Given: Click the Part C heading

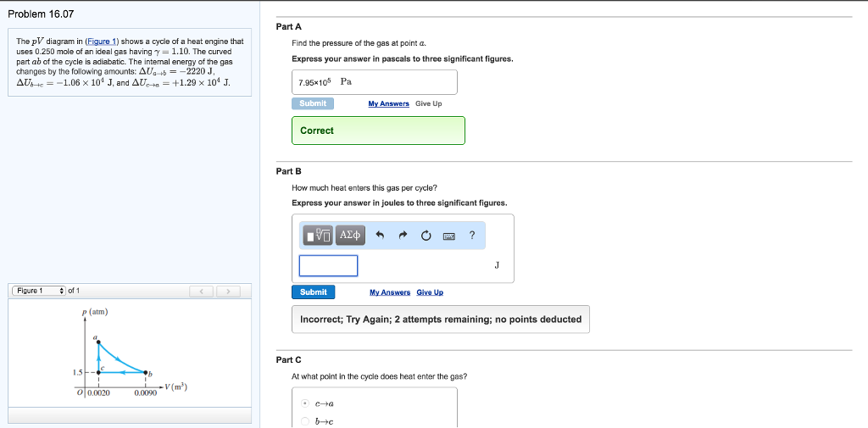Looking at the screenshot, I should tap(288, 360).
